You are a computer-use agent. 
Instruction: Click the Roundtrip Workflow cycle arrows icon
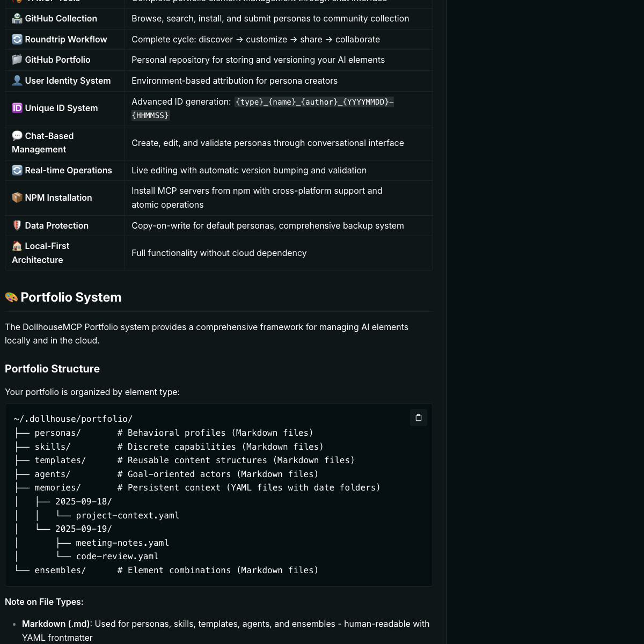17,39
